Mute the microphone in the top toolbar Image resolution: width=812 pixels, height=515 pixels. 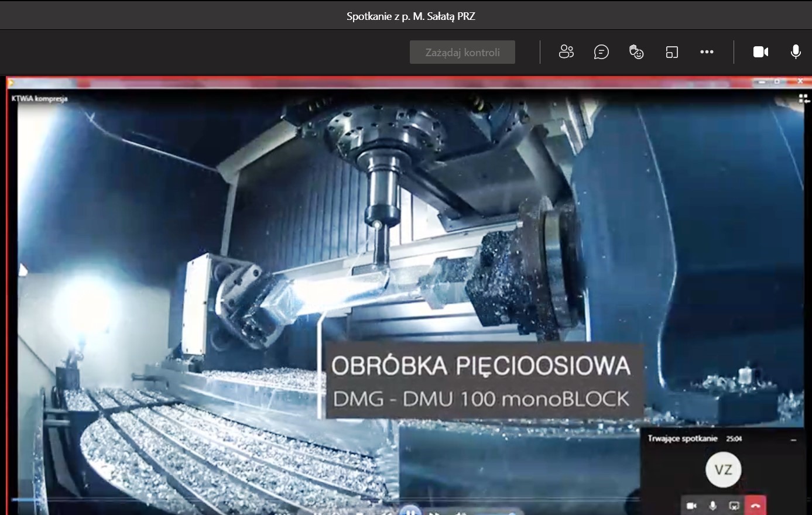click(x=796, y=52)
